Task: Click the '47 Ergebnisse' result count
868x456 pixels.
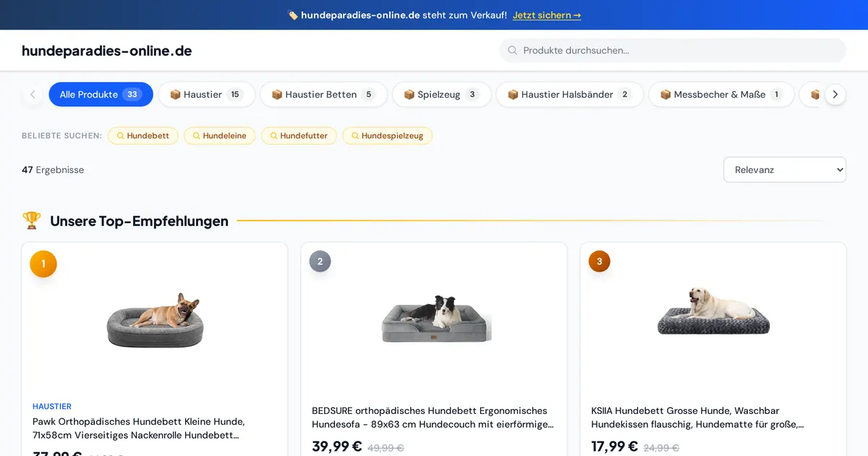Action: (53, 169)
